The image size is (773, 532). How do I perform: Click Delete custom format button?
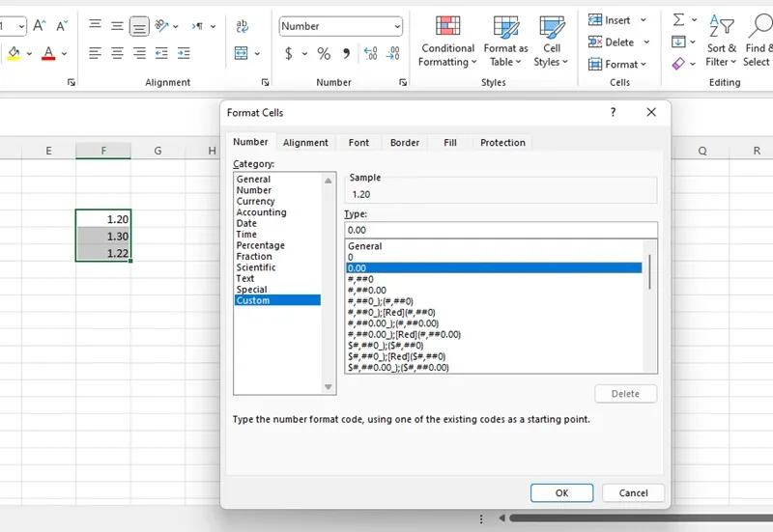pos(625,394)
